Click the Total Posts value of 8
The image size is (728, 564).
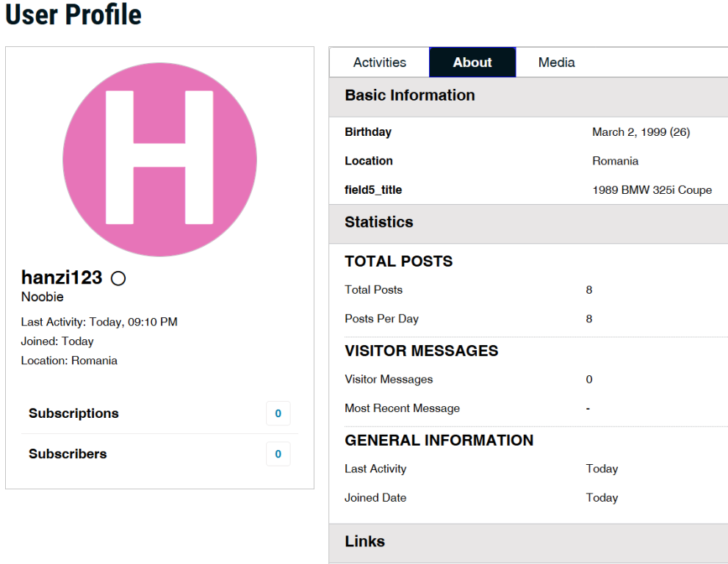(589, 290)
